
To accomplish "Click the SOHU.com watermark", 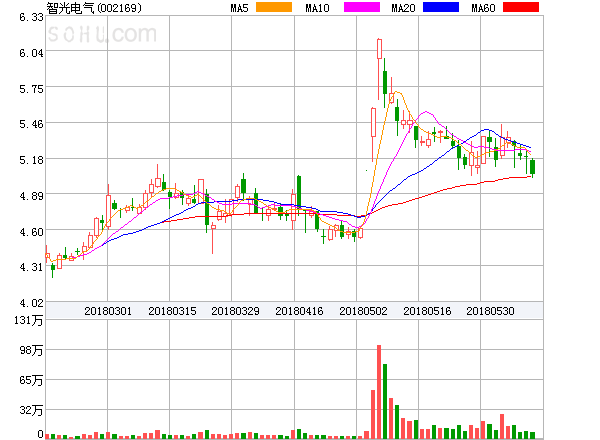I will click(100, 35).
